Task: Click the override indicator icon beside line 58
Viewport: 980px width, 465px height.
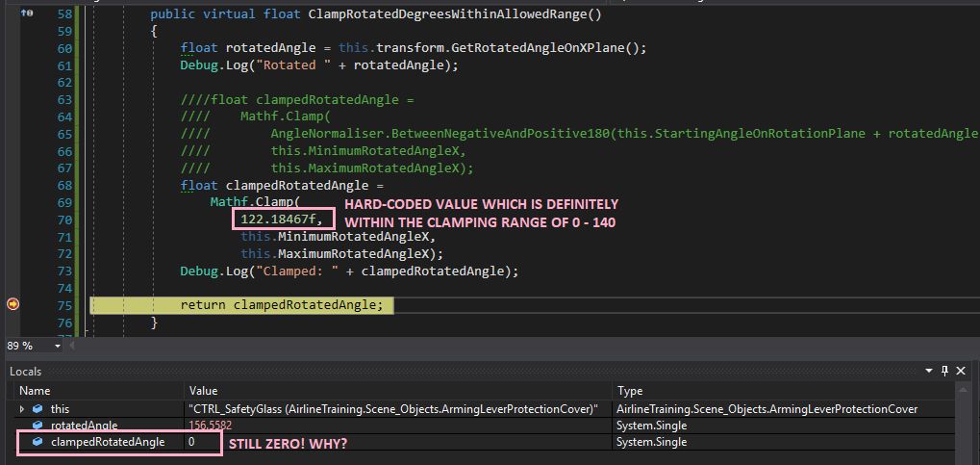Action: [28, 13]
